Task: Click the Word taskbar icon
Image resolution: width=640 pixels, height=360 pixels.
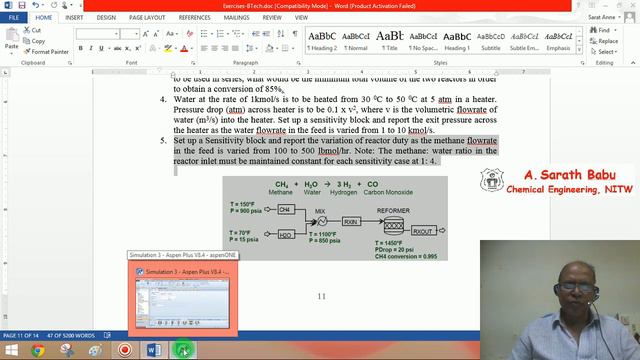Action: [154, 350]
